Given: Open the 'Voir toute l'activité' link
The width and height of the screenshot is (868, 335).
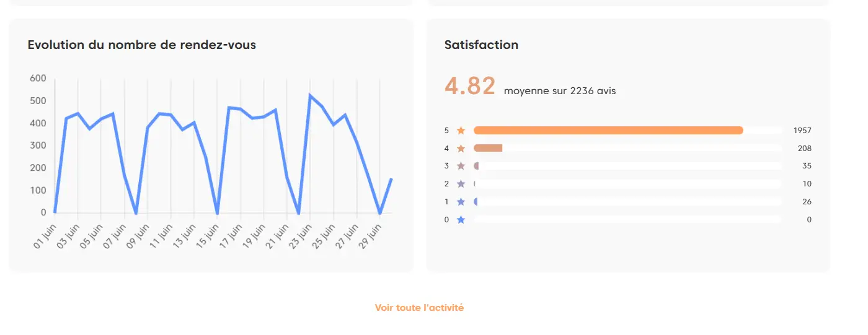Looking at the screenshot, I should [x=419, y=308].
